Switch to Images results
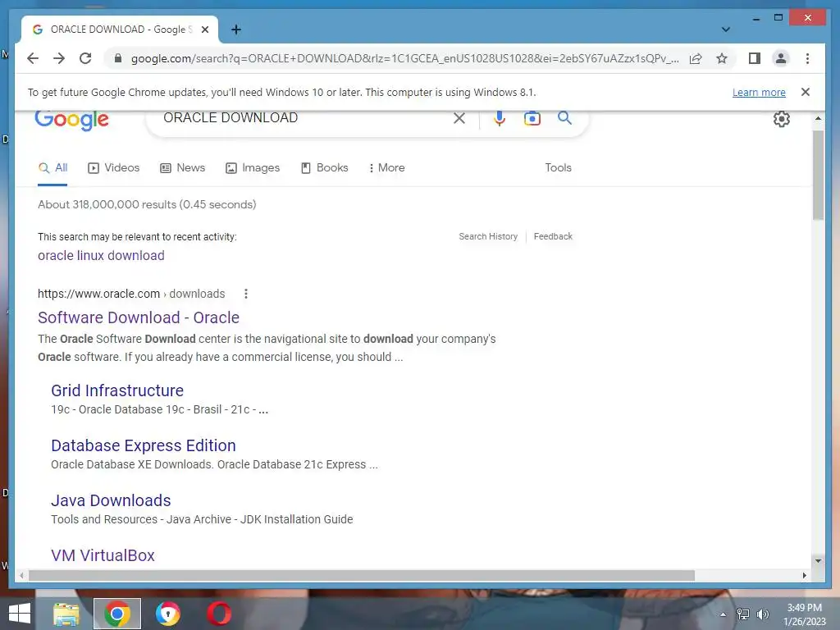 point(253,168)
